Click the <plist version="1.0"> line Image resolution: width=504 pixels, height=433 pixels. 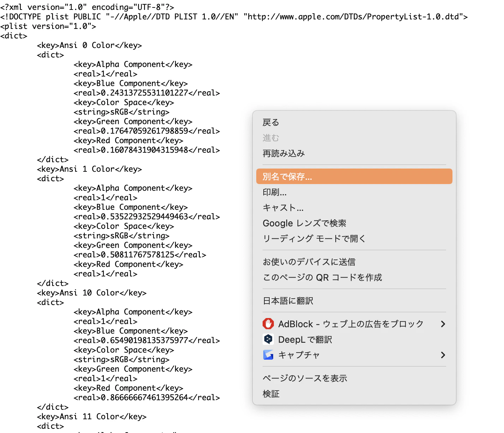tap(48, 26)
